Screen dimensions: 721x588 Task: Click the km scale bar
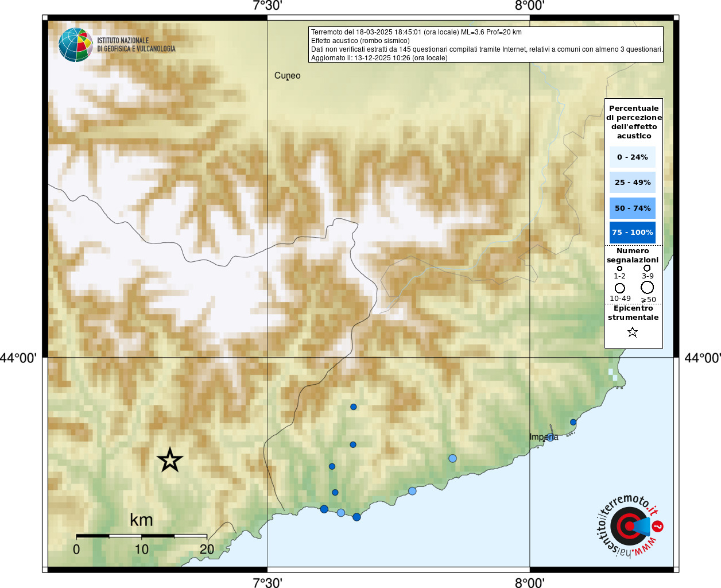[141, 536]
